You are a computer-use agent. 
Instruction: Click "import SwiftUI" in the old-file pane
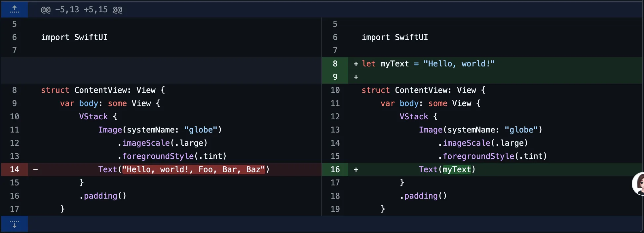(74, 37)
